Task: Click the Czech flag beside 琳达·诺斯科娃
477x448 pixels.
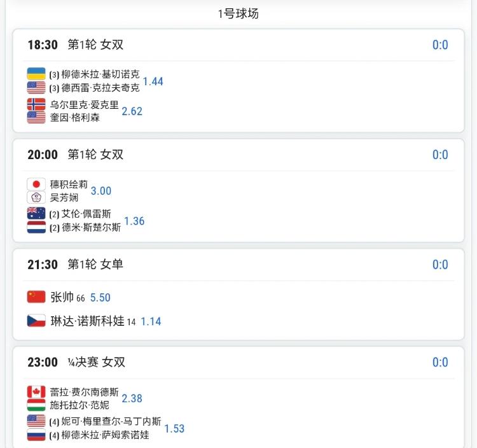Action: (36, 321)
